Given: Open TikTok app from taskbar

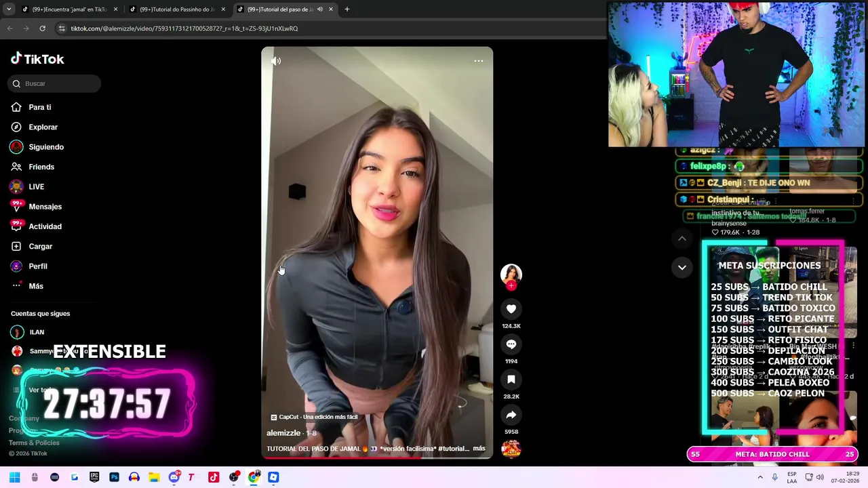Looking at the screenshot, I should [x=214, y=477].
